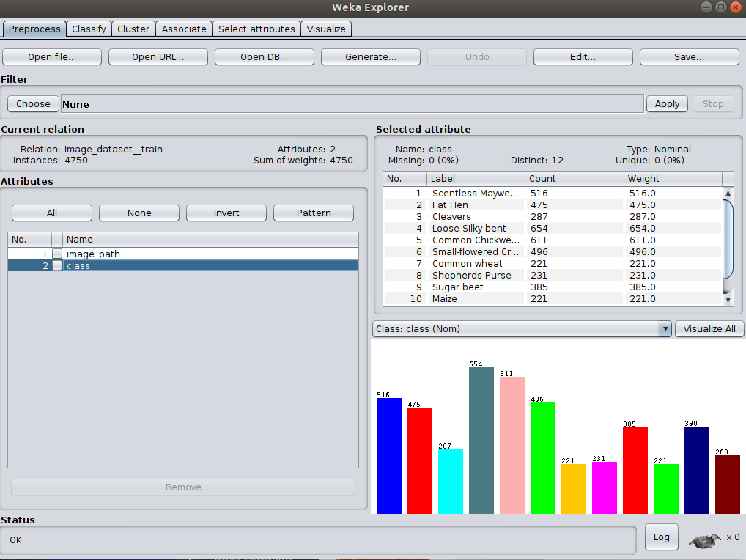Click the Edit... button

pos(583,56)
